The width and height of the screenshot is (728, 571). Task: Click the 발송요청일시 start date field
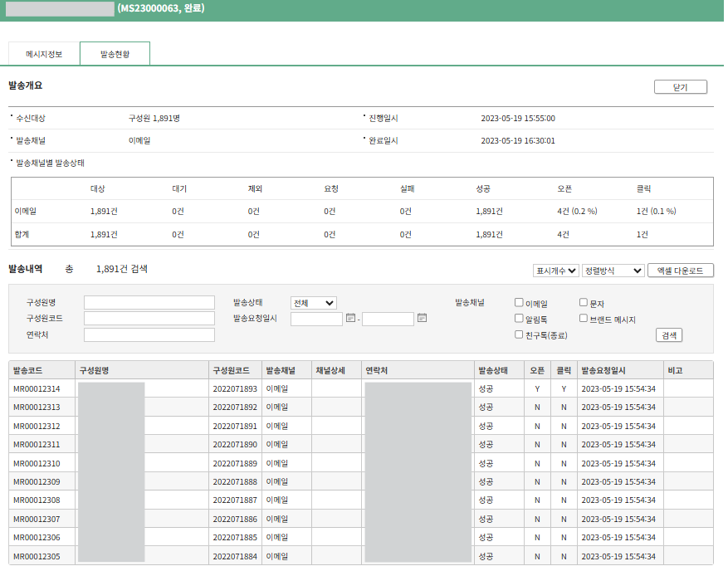tap(316, 319)
